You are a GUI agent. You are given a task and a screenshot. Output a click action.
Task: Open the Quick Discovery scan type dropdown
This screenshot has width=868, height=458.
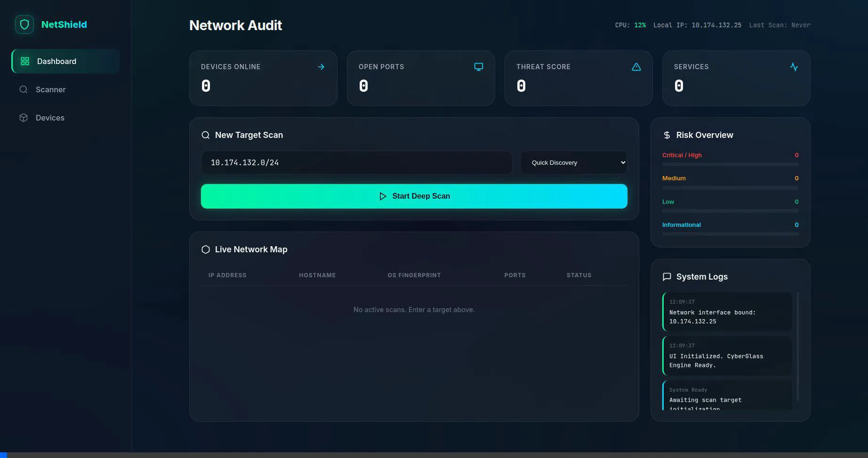(574, 162)
